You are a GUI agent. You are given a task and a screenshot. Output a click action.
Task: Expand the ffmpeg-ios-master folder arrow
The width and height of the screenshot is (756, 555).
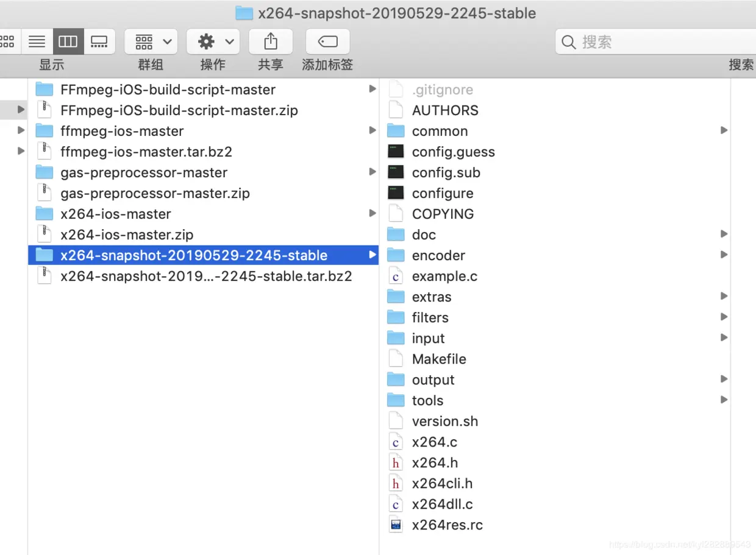click(x=372, y=130)
